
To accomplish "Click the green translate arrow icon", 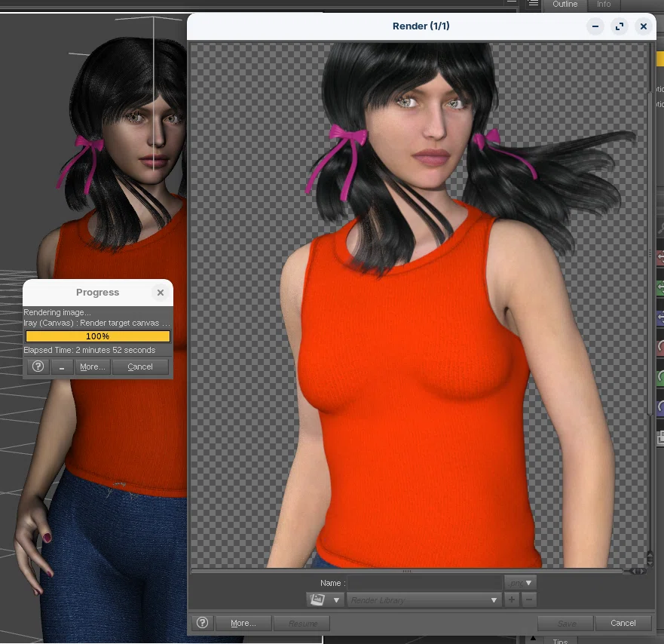I will coord(661,288).
